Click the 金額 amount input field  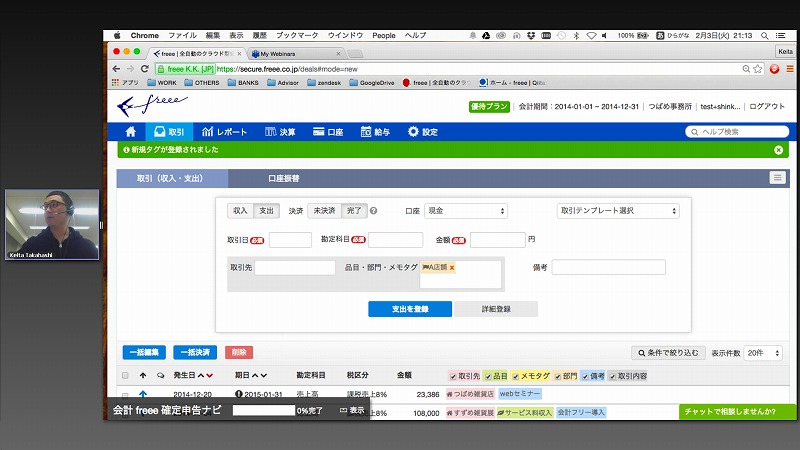(497, 240)
